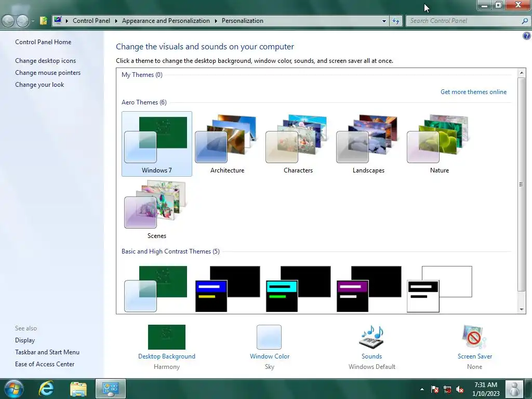Viewport: 532px width, 399px height.
Task: Click the Back navigation button
Action: click(x=8, y=21)
